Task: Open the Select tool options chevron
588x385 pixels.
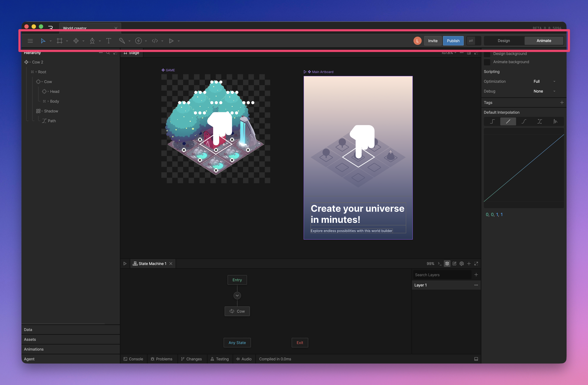Action: 50,41
